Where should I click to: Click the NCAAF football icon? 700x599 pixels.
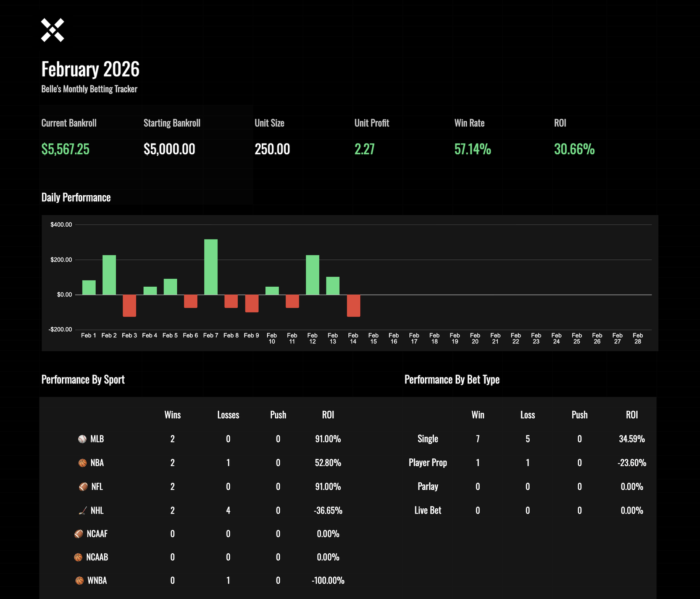[x=78, y=534]
